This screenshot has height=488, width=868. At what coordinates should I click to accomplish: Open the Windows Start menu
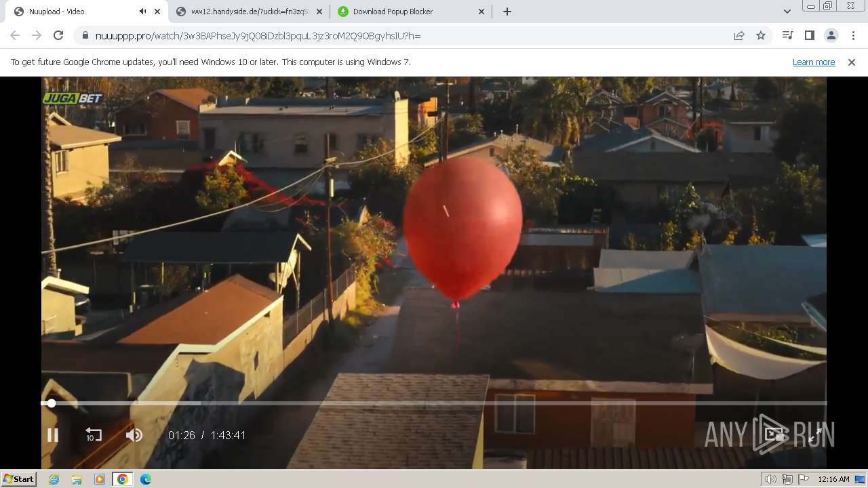point(19,479)
